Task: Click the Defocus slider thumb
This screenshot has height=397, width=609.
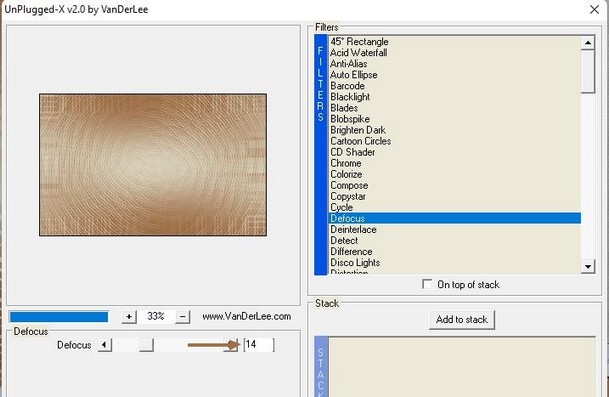Action: [146, 345]
